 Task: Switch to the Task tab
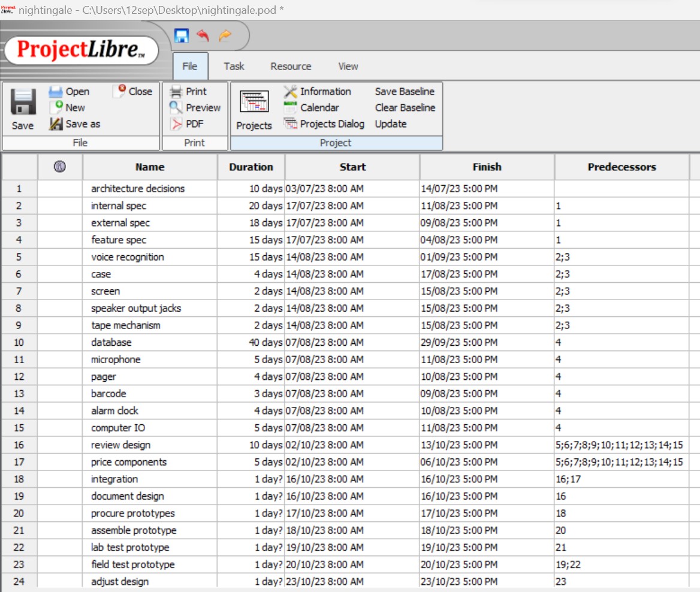point(234,67)
